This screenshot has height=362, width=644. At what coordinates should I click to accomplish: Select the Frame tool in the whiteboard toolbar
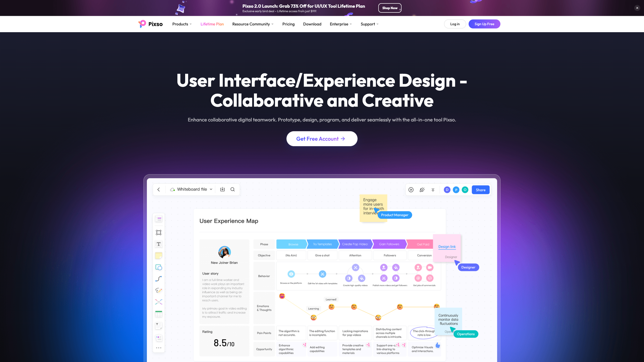click(159, 232)
